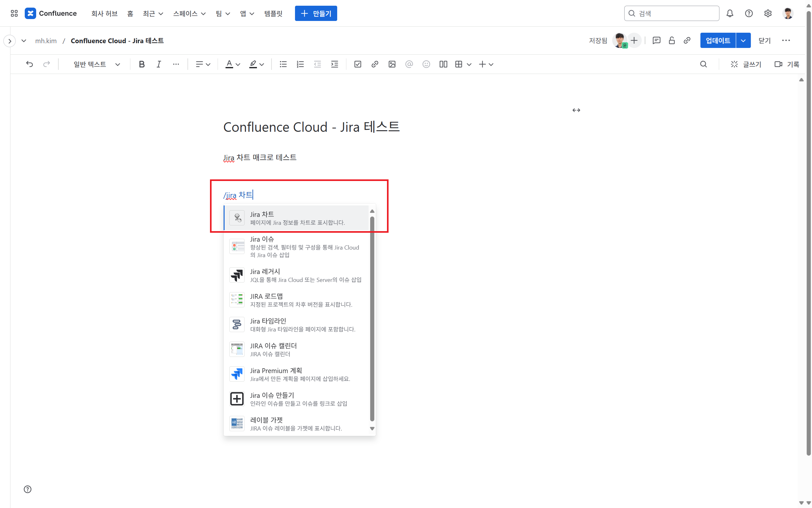Expand the sidebar with chevron button
The image size is (812, 508).
tap(10, 41)
